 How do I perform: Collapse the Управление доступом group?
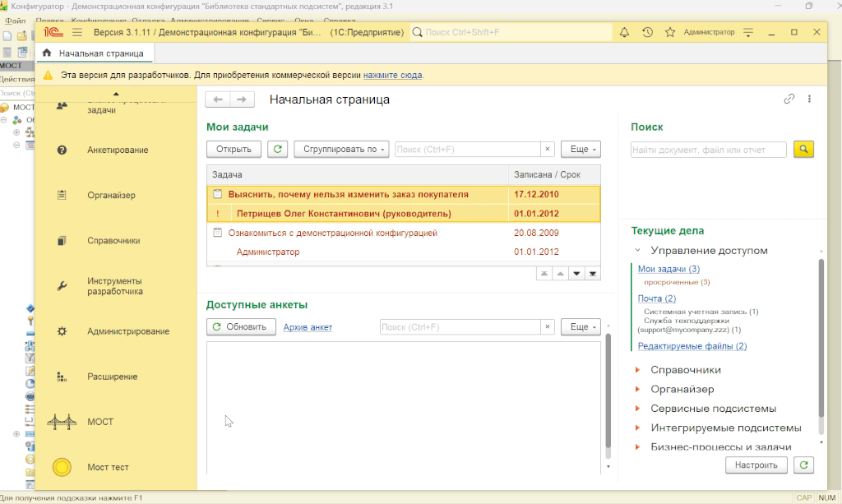tap(637, 250)
